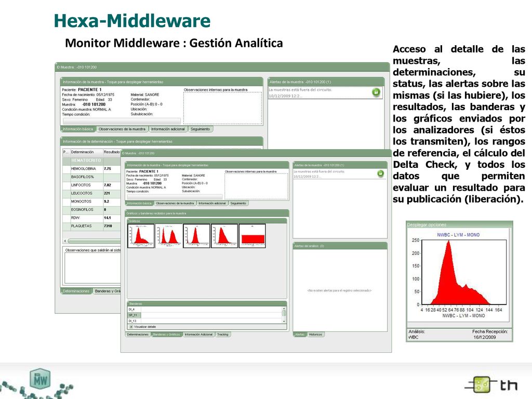The width and height of the screenshot is (532, 399).
Task: Select the EOSINOFILOS row
Action: coord(91,209)
